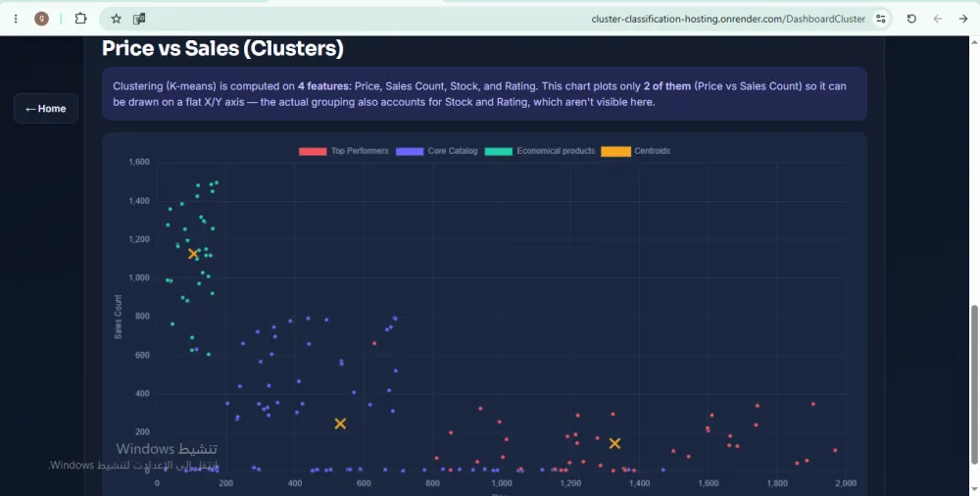
Task: Click the purple Core Catalog swatch
Action: tap(410, 151)
